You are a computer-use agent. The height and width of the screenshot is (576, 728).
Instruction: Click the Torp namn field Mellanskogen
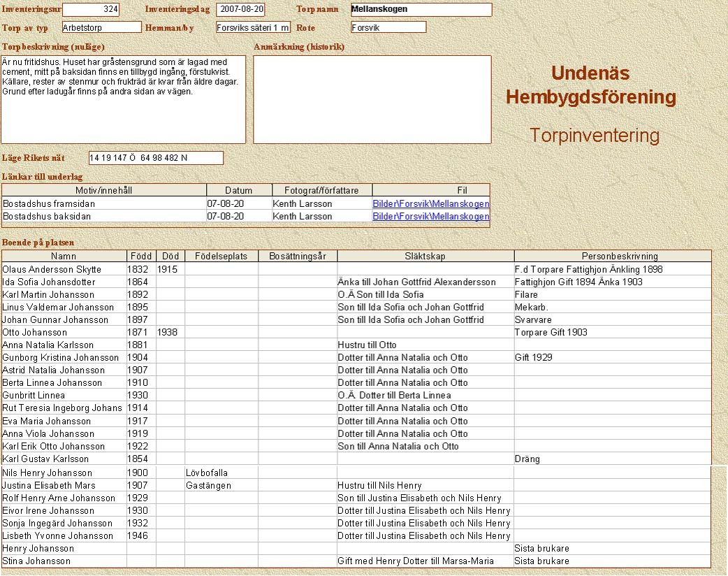(421, 10)
